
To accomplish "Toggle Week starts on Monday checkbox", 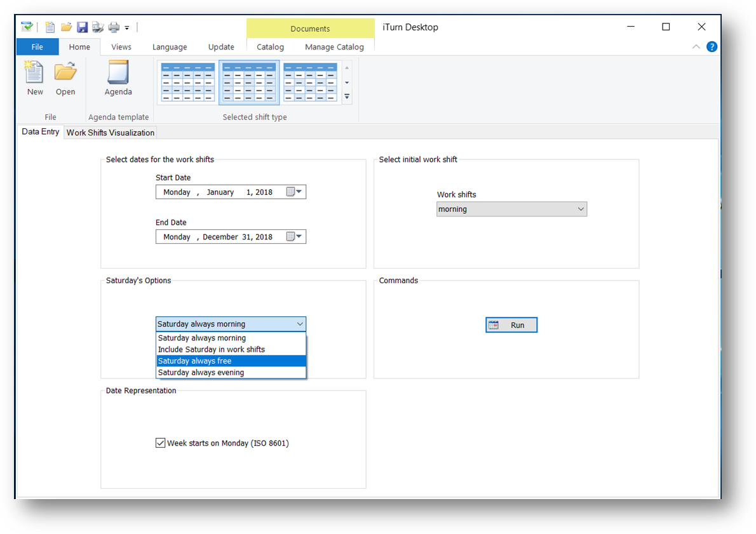I will tap(161, 443).
